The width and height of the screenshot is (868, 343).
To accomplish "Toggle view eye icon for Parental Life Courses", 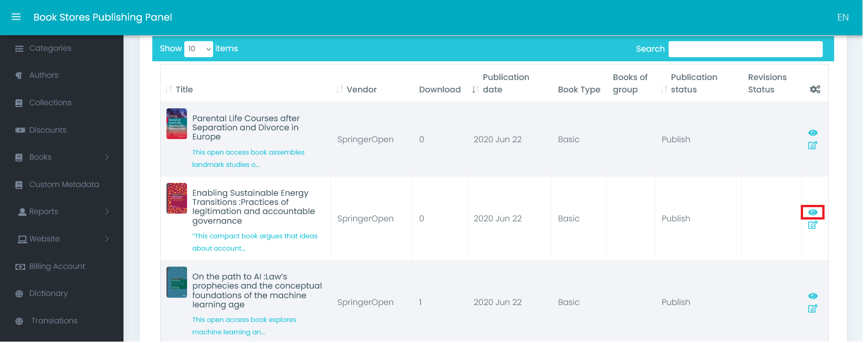I will click(812, 133).
